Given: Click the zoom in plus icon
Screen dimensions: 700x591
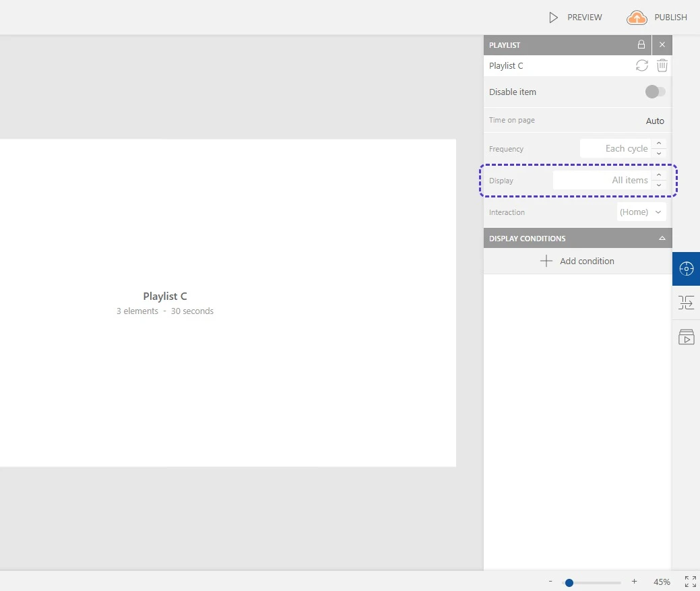Looking at the screenshot, I should pos(634,582).
